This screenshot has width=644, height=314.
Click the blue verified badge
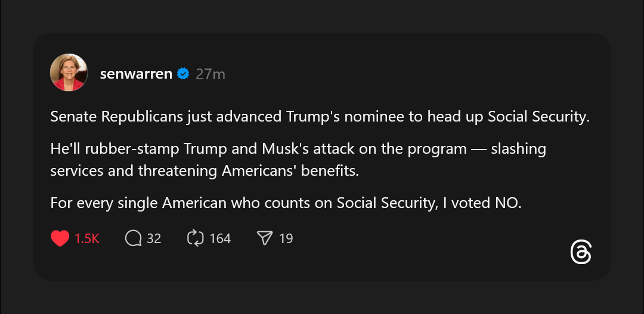184,74
